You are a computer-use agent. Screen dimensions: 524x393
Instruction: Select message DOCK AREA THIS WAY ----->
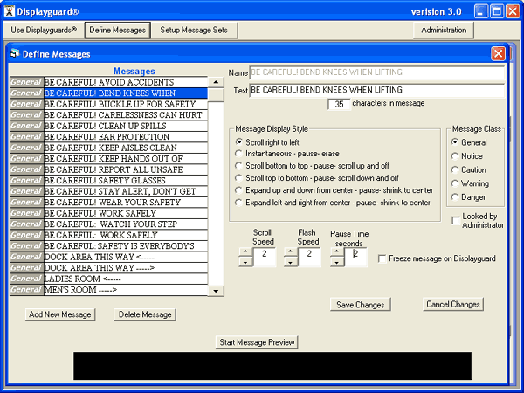click(x=109, y=268)
